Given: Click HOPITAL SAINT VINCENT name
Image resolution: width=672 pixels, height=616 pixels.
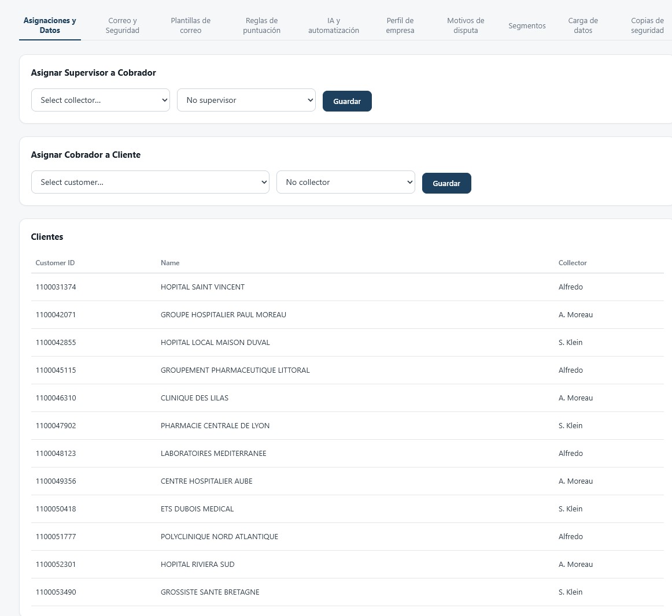Looking at the screenshot, I should click(x=202, y=287).
